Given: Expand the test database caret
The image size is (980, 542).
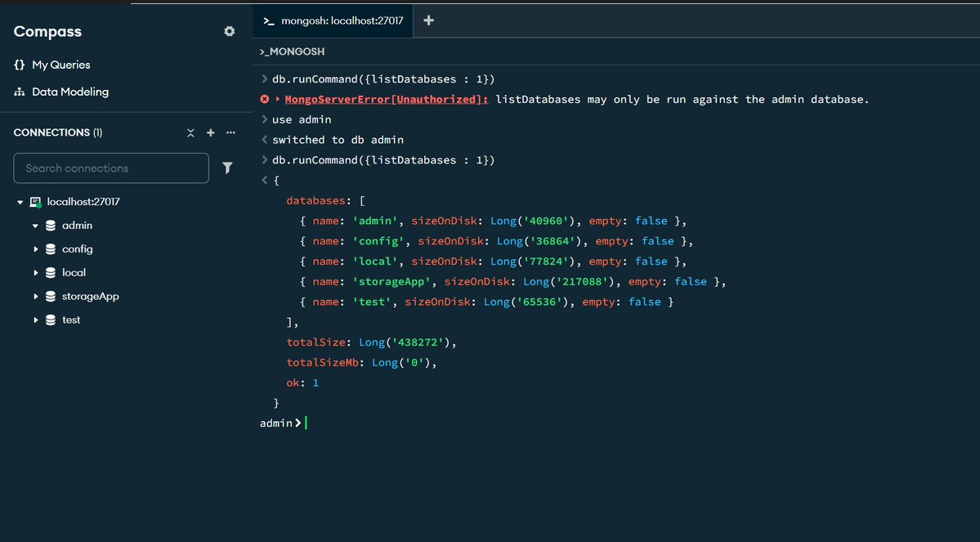Looking at the screenshot, I should point(36,320).
